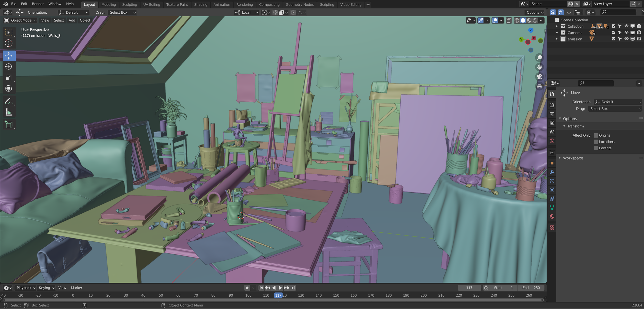Screen dimensions: 644x309
Task: Open the Material properties tab
Action: pyautogui.click(x=552, y=216)
